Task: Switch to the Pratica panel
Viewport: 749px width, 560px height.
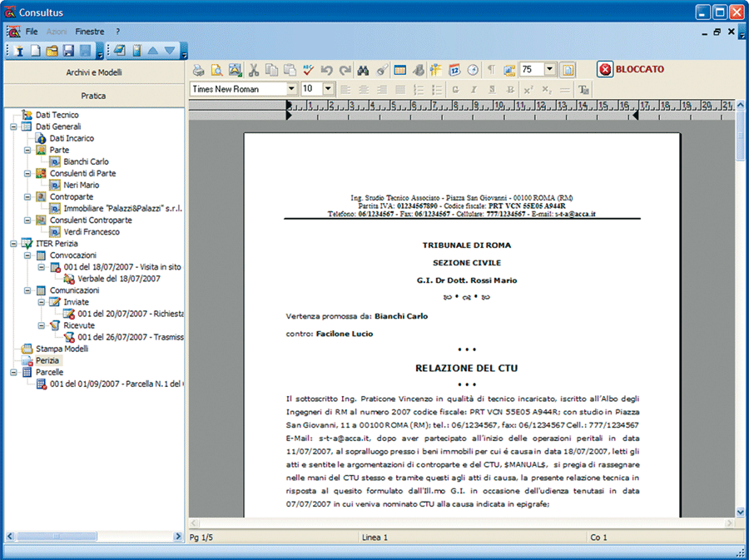Action: (x=94, y=96)
